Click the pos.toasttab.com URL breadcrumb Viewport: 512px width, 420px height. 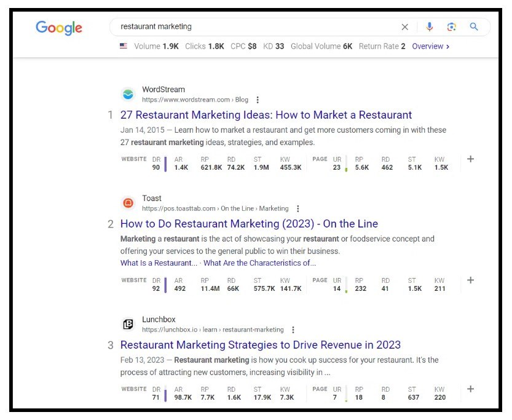click(215, 208)
